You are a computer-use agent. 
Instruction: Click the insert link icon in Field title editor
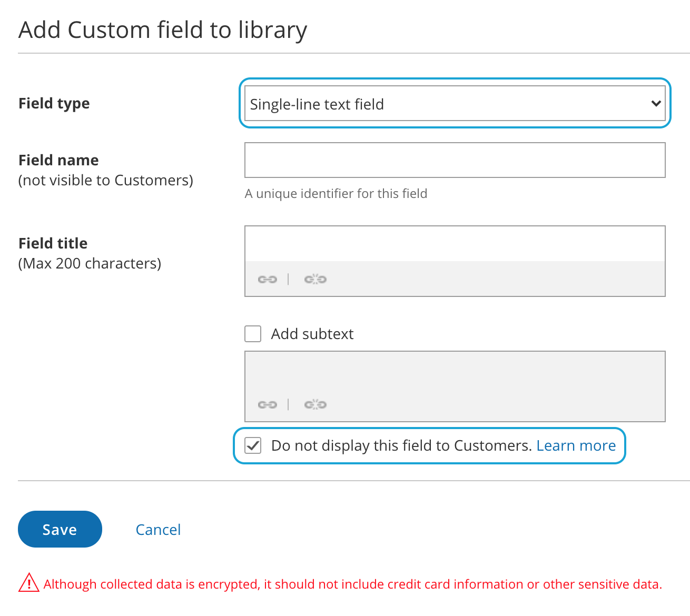coord(267,279)
